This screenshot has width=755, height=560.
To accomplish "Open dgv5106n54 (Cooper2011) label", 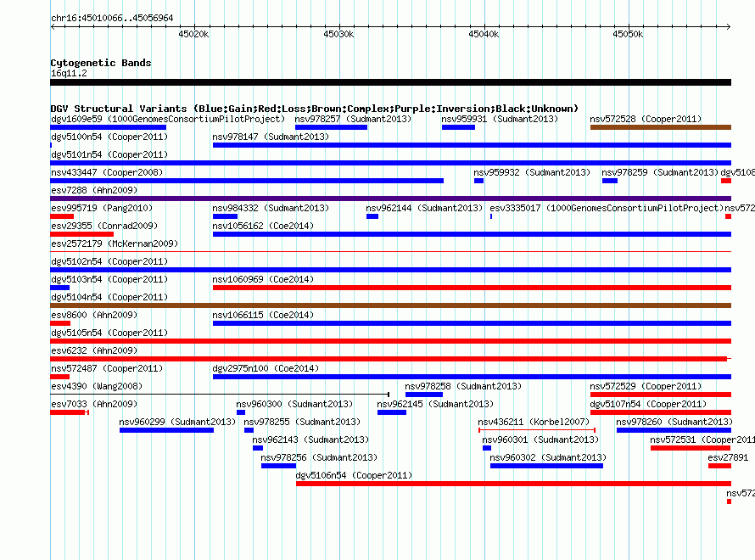I will click(354, 475).
